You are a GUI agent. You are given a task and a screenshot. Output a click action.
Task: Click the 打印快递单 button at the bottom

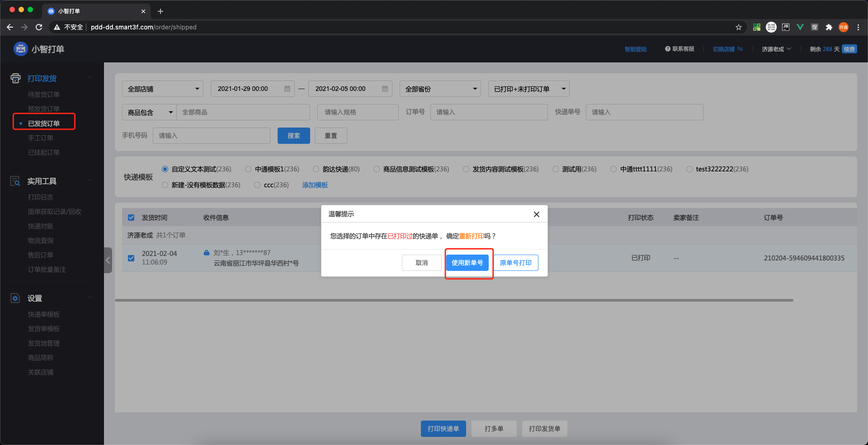pos(443,429)
